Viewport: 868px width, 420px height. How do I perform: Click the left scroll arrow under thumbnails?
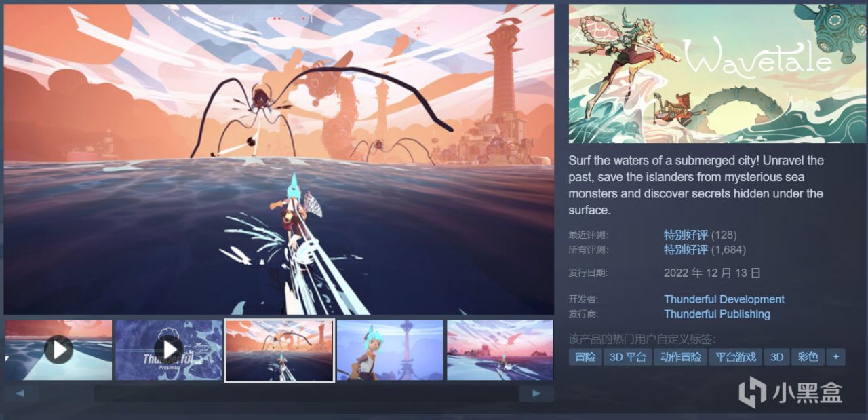(21, 394)
